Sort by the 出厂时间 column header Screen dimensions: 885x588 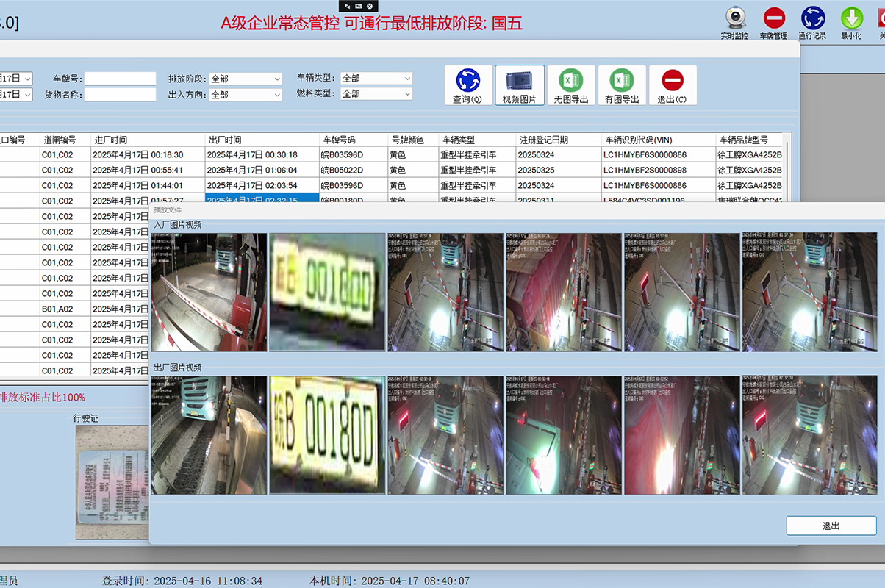pyautogui.click(x=262, y=140)
